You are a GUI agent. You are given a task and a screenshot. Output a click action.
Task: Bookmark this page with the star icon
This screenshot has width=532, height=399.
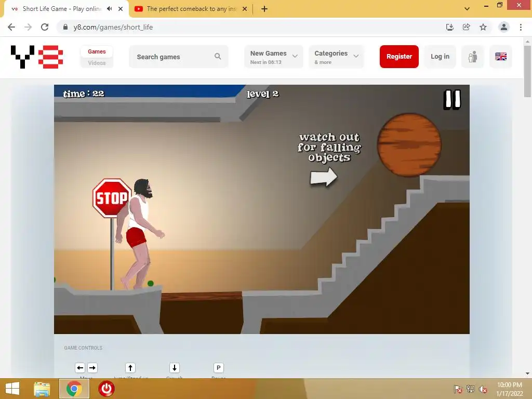click(483, 27)
